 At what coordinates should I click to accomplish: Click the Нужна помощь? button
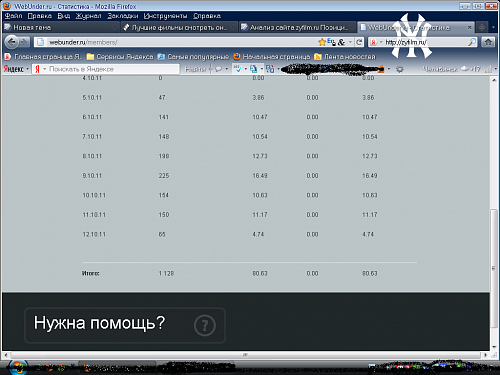coord(125,325)
